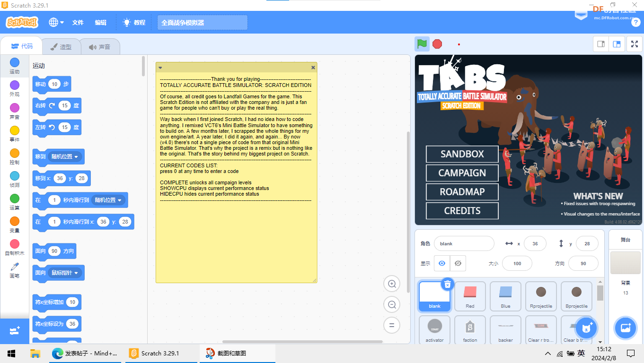Viewport: 644px width, 363px height.
Task: Click the Scratch logo in menu bar
Action: point(22,22)
